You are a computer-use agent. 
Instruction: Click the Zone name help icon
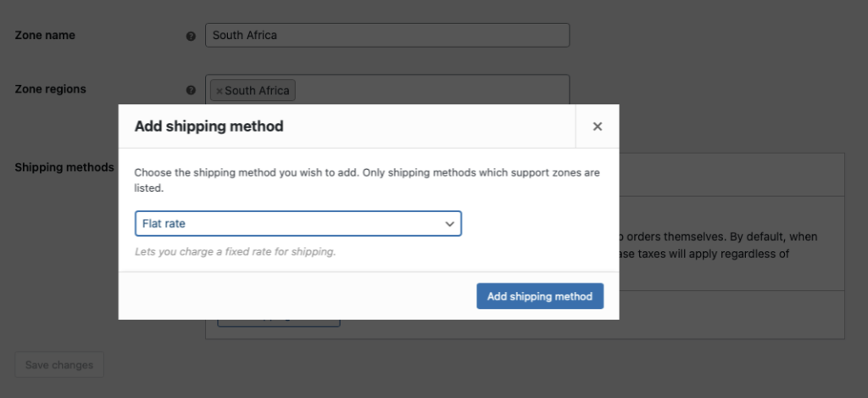point(191,36)
